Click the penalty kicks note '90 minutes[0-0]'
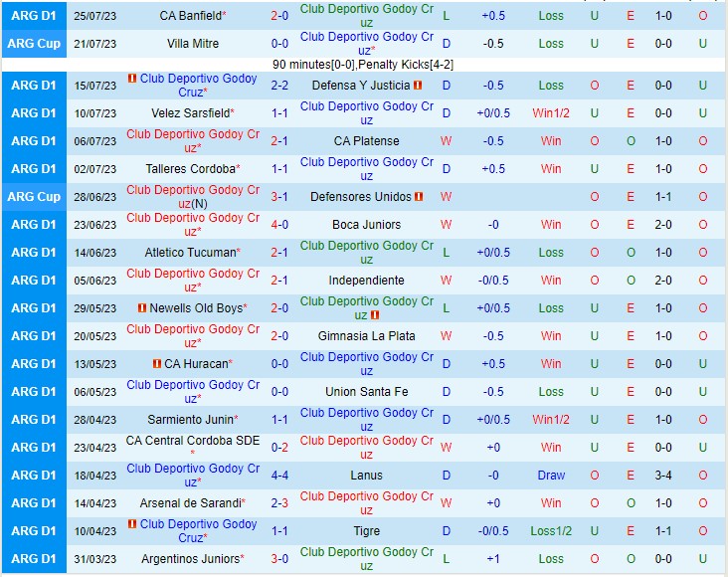 pyautogui.click(x=363, y=65)
